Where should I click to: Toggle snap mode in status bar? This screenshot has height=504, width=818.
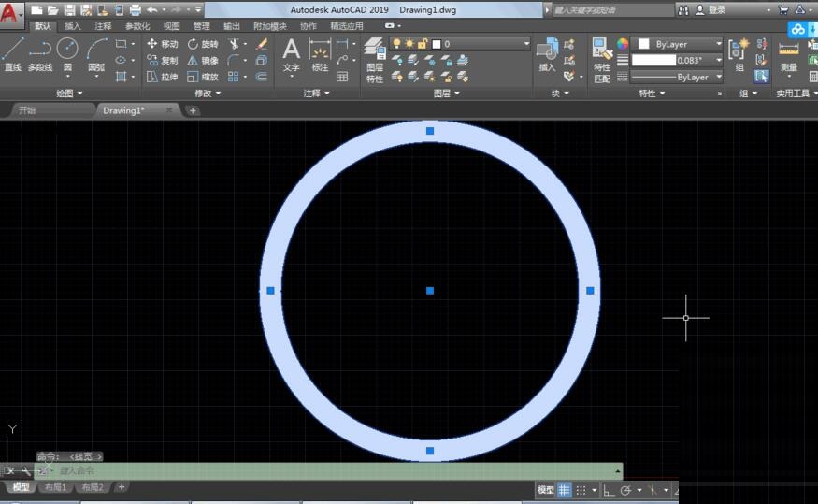pyautogui.click(x=581, y=490)
